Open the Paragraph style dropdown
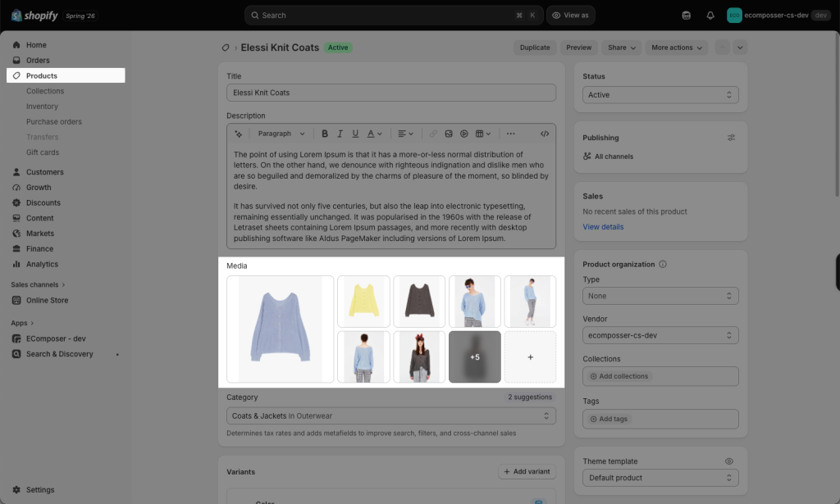 click(281, 134)
